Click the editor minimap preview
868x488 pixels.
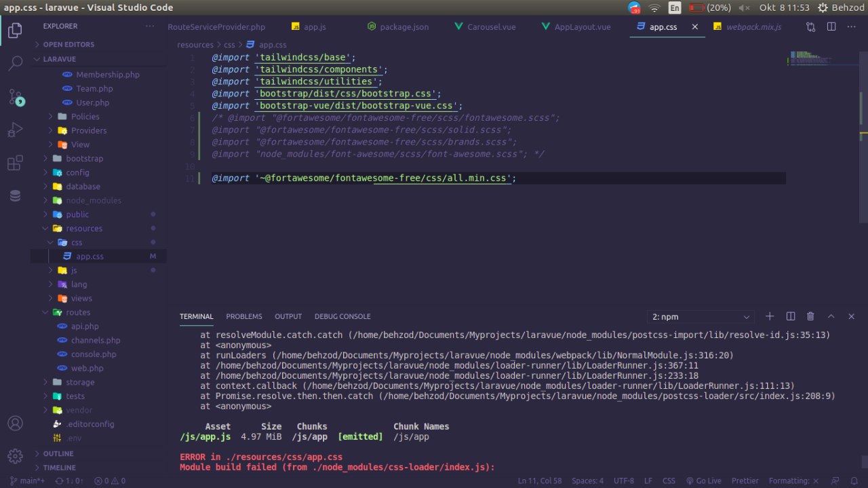point(823,58)
